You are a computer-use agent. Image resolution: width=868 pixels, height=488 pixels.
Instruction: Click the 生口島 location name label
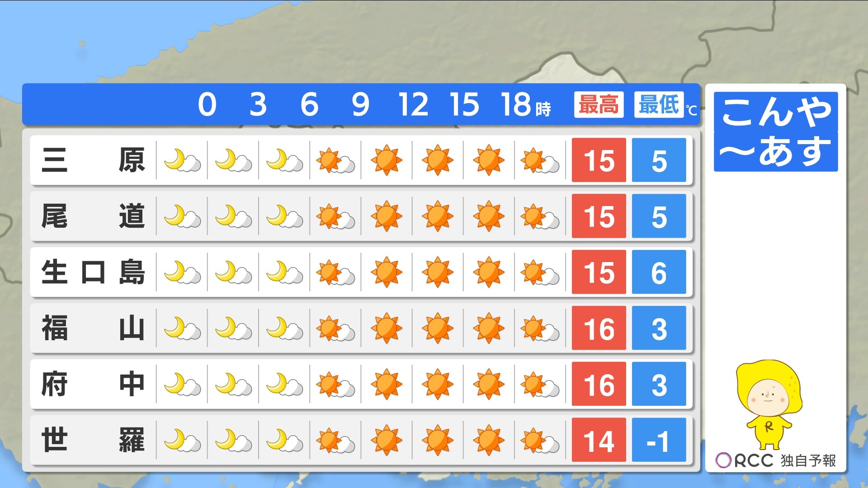click(x=93, y=272)
